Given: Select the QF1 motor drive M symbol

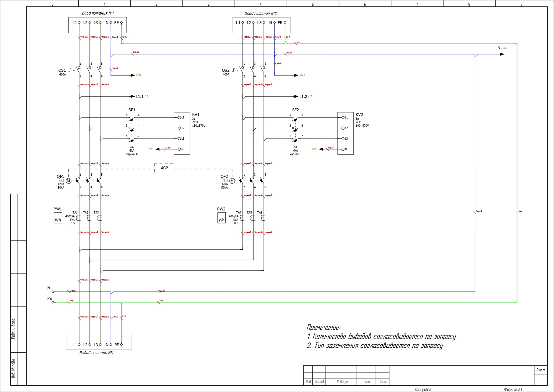Looking at the screenshot, I should coord(69,181).
